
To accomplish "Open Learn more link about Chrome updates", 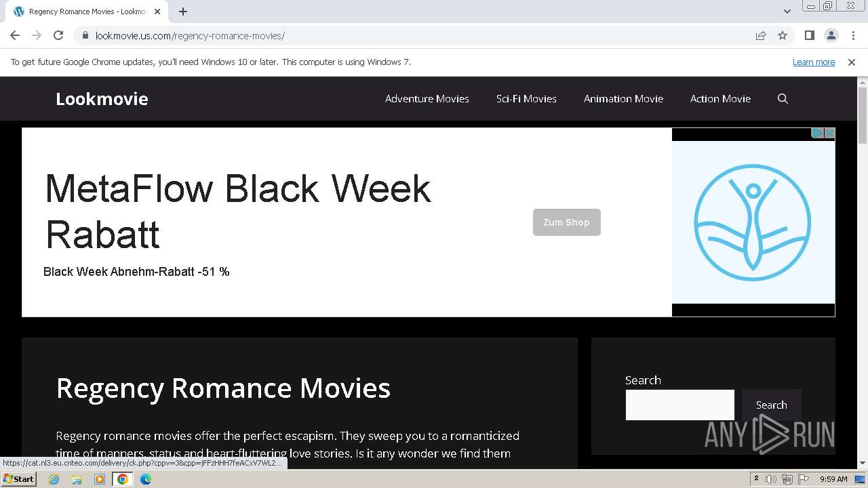I will [814, 62].
